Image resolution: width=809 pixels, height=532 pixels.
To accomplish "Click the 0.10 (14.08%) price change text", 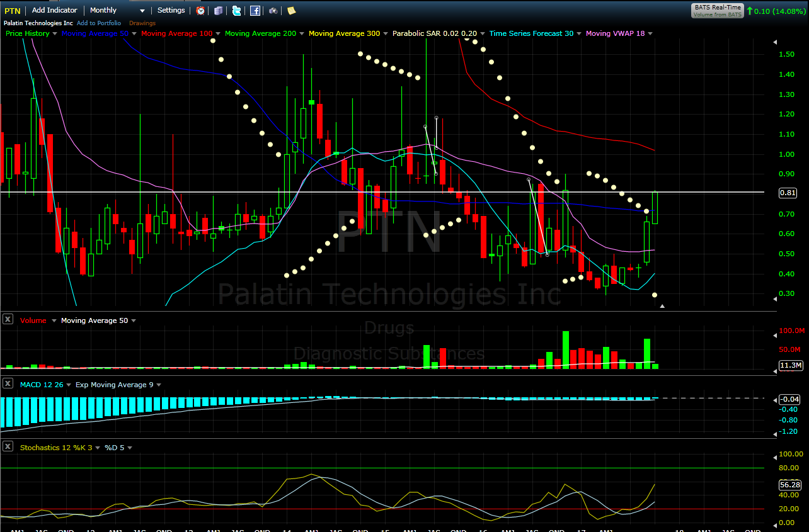I will [x=780, y=10].
